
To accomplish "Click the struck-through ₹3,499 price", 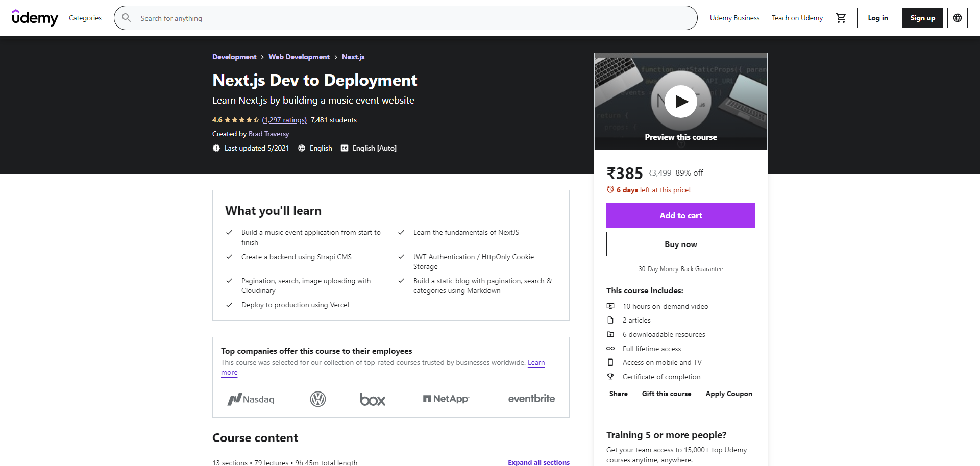I will point(659,173).
